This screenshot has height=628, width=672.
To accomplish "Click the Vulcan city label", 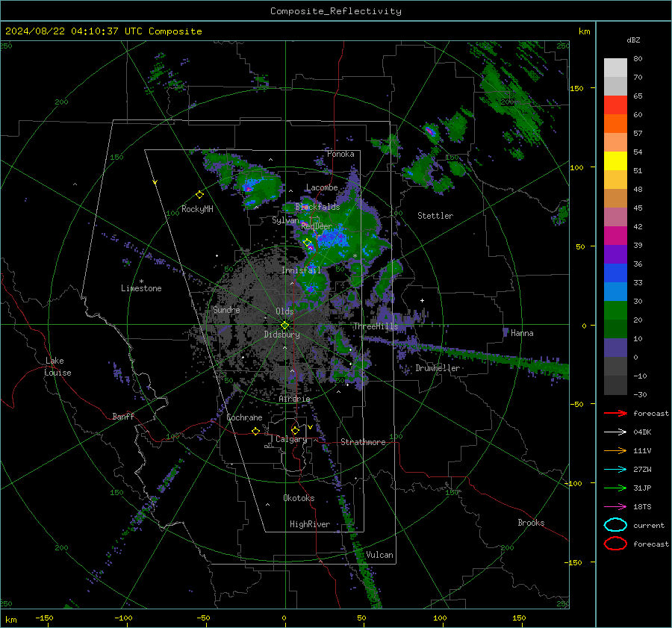I will (379, 555).
